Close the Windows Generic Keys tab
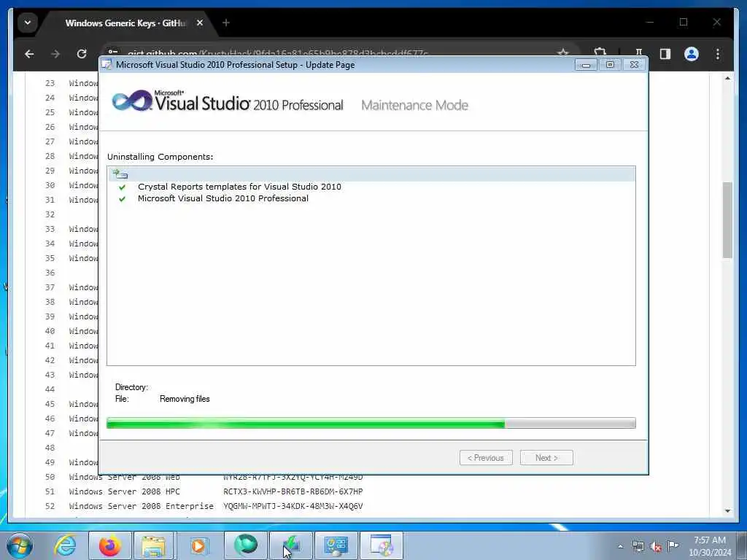The width and height of the screenshot is (747, 560). (x=200, y=23)
